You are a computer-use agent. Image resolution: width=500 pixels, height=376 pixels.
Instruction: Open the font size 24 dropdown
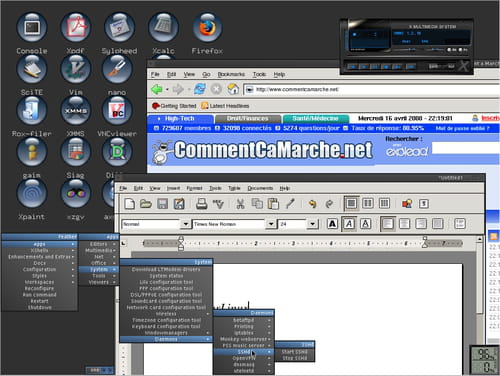pos(312,224)
